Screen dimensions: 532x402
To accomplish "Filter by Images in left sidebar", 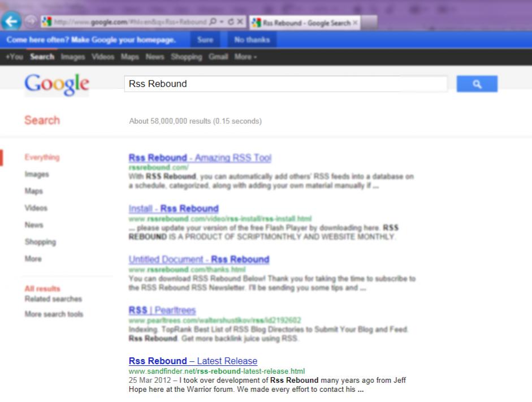I will pos(37,174).
